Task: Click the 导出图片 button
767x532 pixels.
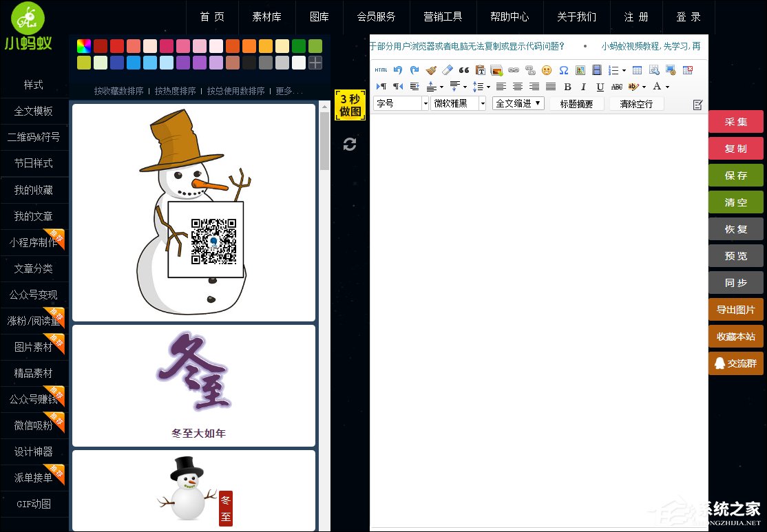Action: [736, 310]
